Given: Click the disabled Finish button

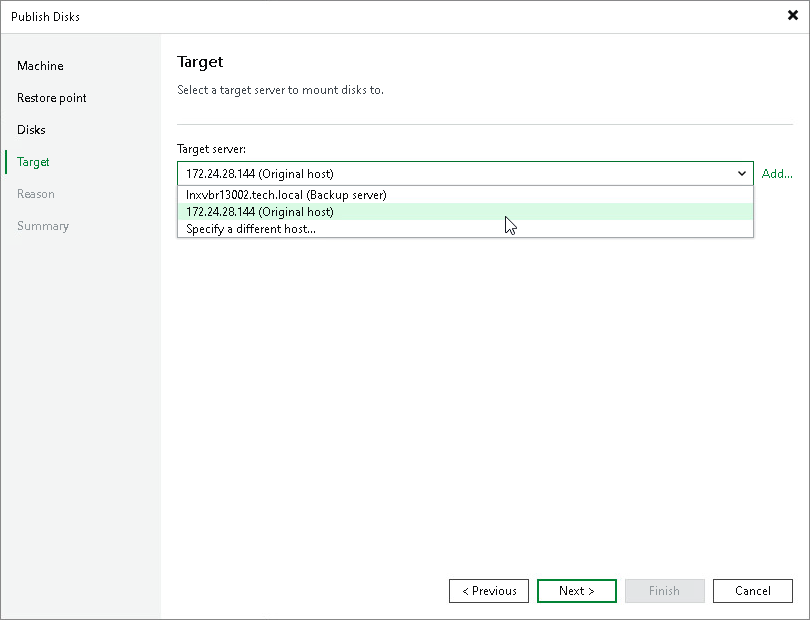Looking at the screenshot, I should pyautogui.click(x=665, y=591).
